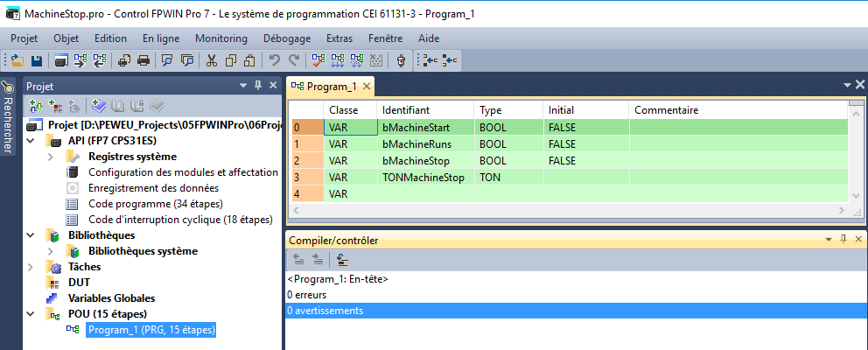The image size is (868, 350).
Task: Open the Projet panel options dropdown arrow
Action: 243,86
